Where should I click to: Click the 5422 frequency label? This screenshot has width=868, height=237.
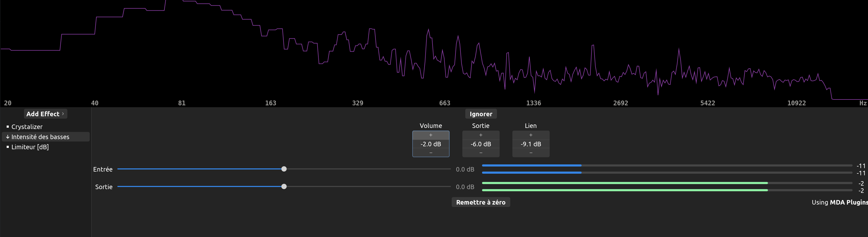coord(707,103)
